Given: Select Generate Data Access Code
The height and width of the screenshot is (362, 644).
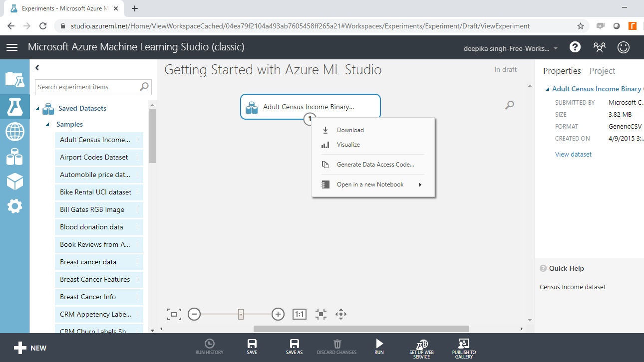Looking at the screenshot, I should 373,165.
